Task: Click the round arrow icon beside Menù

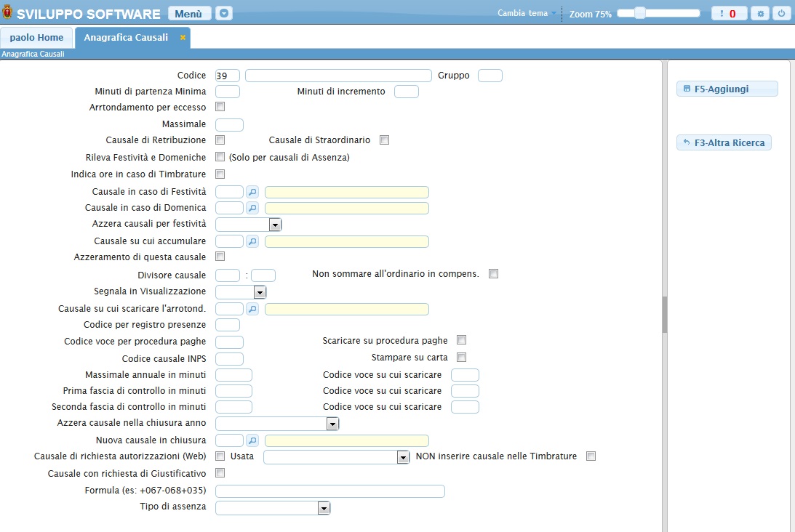Action: pyautogui.click(x=224, y=14)
